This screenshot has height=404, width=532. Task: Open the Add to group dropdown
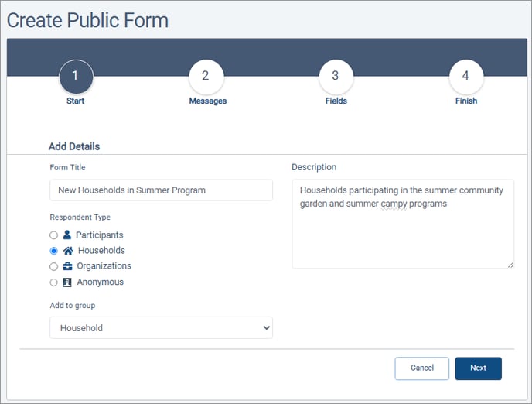coord(161,327)
